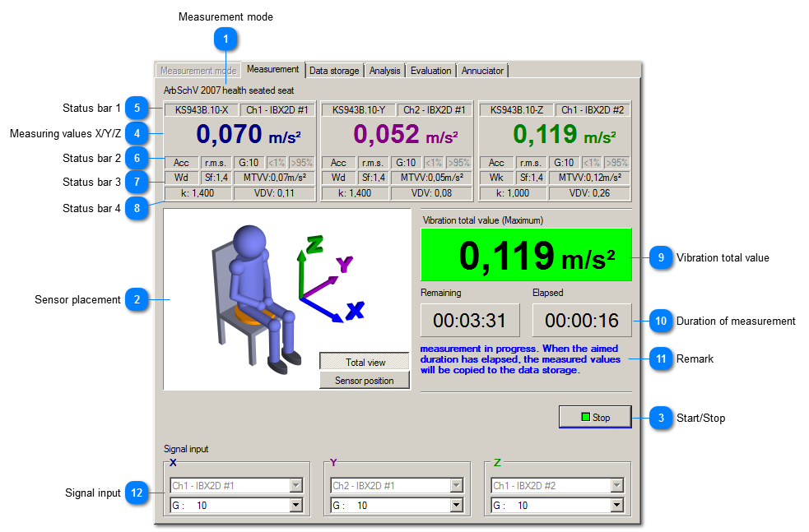The height and width of the screenshot is (532, 809).
Task: Click the Acc indicator in X-axis status bar
Action: 181,162
